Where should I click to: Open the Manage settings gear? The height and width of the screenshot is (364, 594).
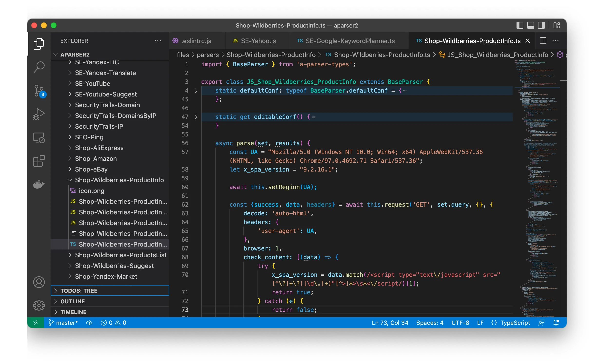coord(39,305)
